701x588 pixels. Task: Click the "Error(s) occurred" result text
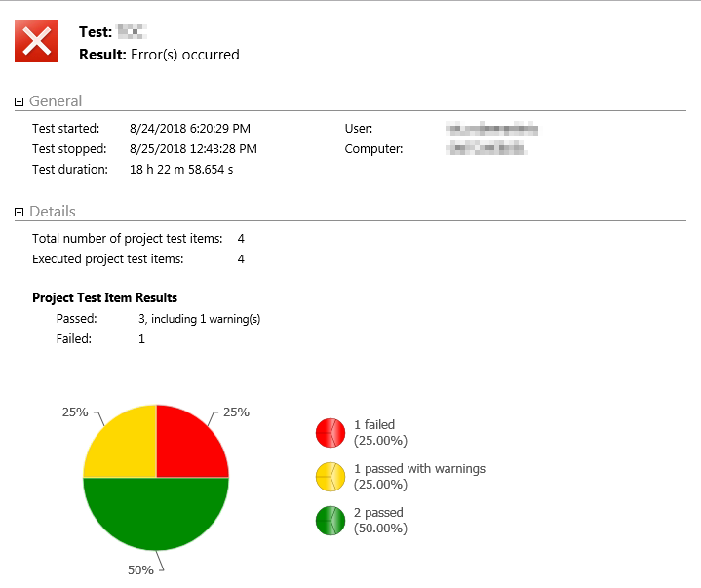185,55
